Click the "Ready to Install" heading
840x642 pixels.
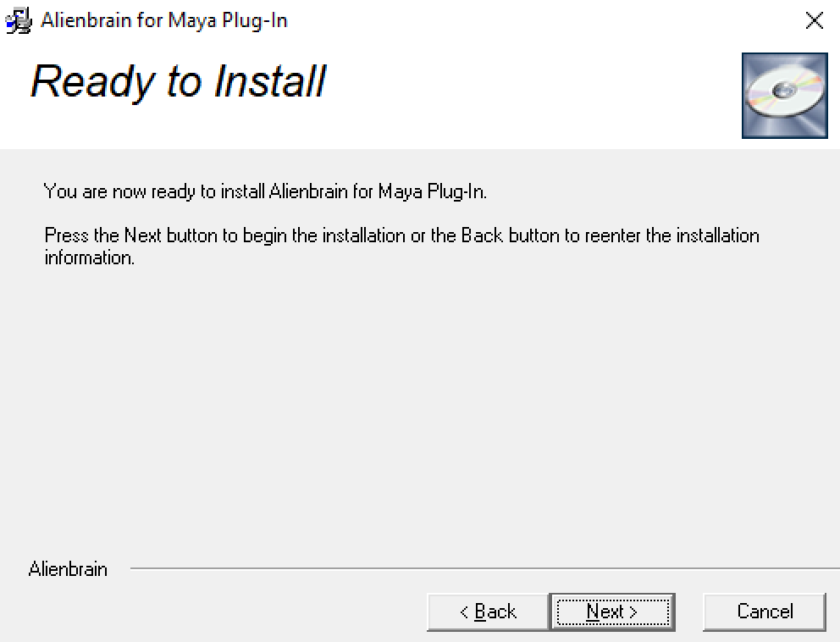point(178,81)
